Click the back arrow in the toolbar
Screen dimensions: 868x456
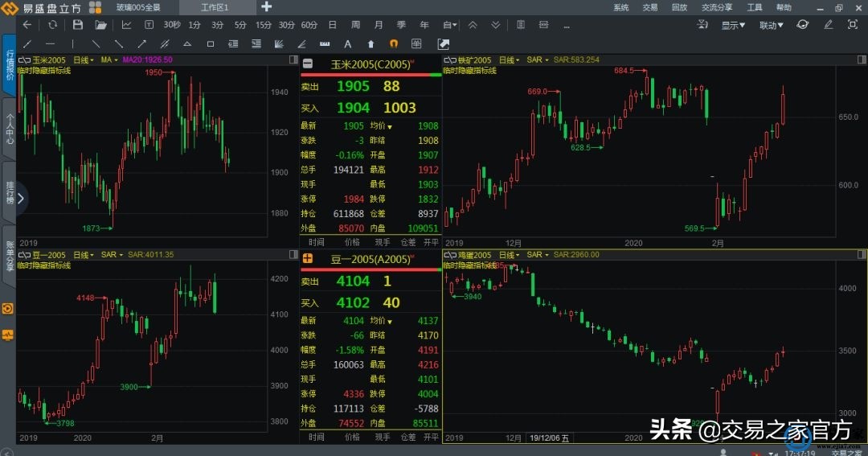27,24
